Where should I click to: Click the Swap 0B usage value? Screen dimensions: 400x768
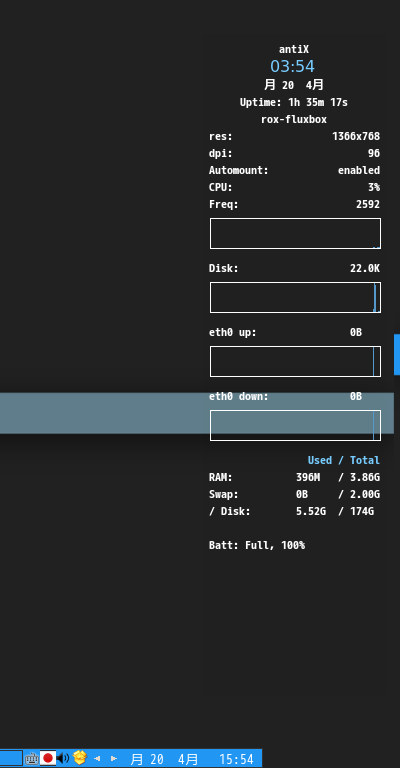(x=302, y=494)
